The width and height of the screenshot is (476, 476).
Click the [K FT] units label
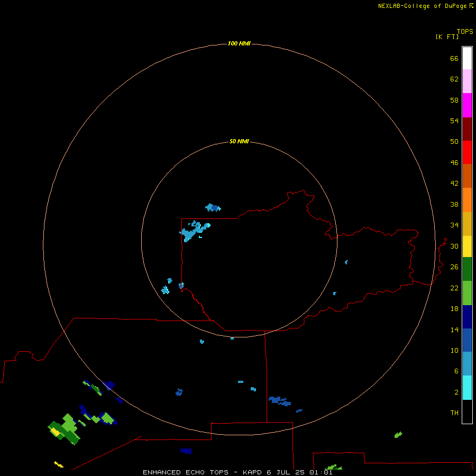click(447, 36)
